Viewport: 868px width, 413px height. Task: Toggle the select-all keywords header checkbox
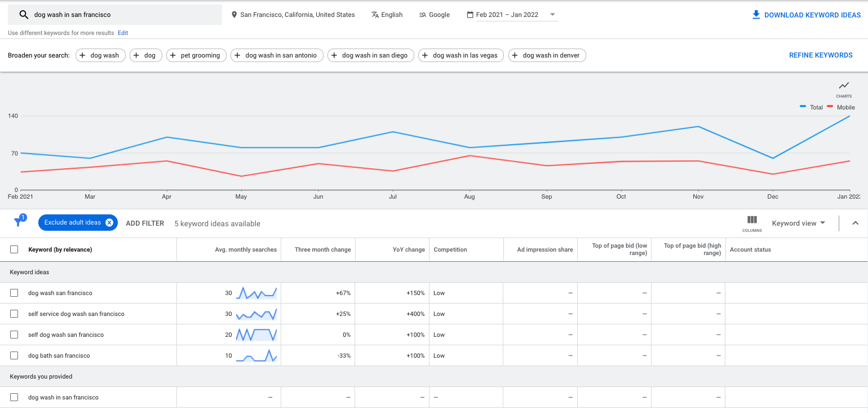pos(14,249)
